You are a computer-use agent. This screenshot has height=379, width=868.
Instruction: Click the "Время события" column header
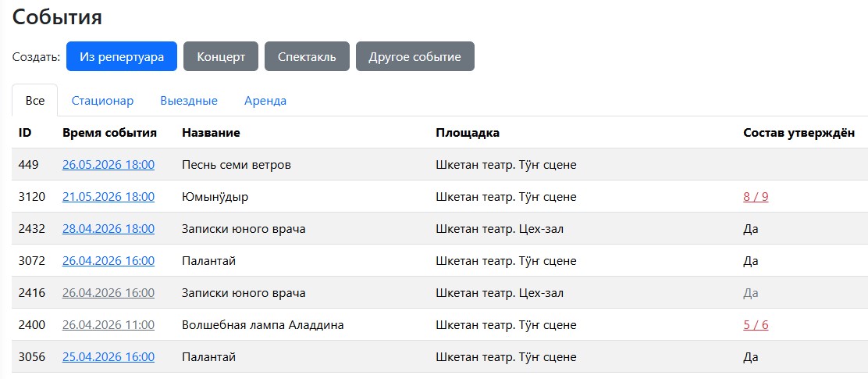pyautogui.click(x=109, y=133)
